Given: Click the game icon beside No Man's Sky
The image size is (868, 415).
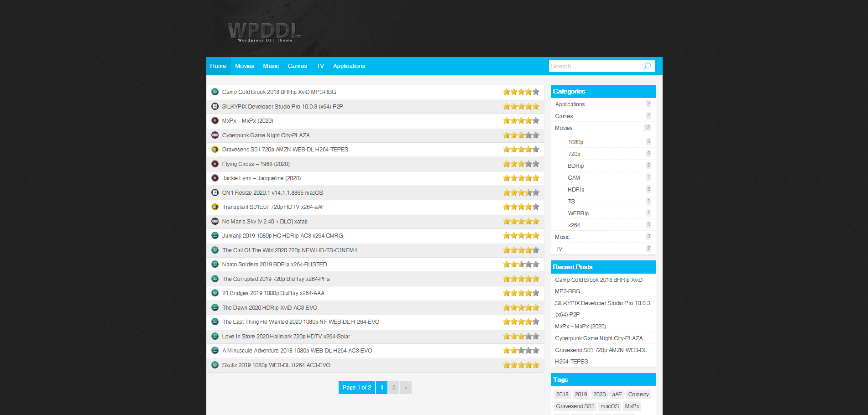Looking at the screenshot, I should pos(215,221).
